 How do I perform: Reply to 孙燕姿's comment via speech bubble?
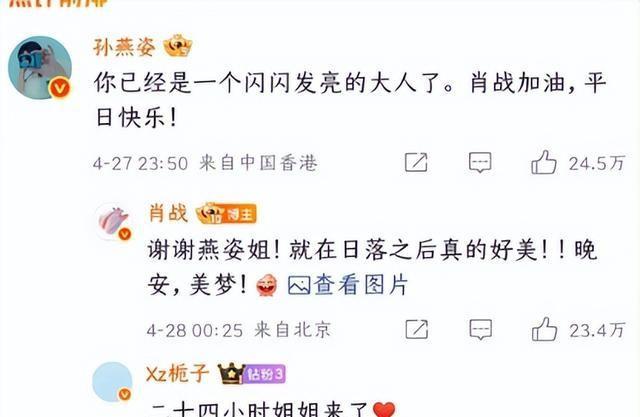tap(480, 162)
